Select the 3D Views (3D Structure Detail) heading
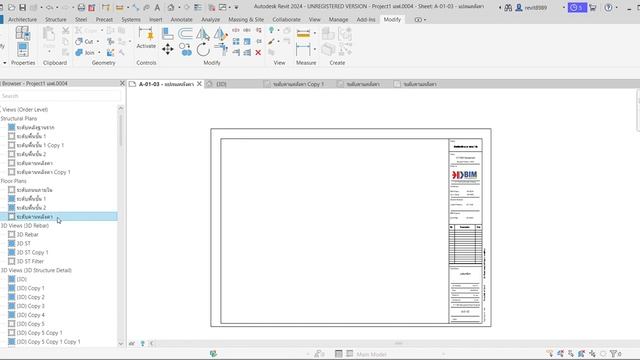This screenshot has width=640, height=360. [36, 270]
